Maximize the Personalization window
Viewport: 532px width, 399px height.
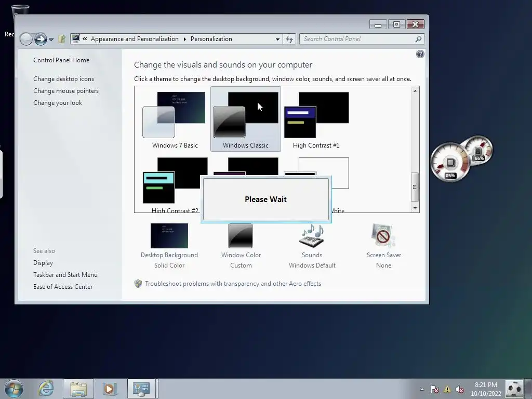[396, 24]
